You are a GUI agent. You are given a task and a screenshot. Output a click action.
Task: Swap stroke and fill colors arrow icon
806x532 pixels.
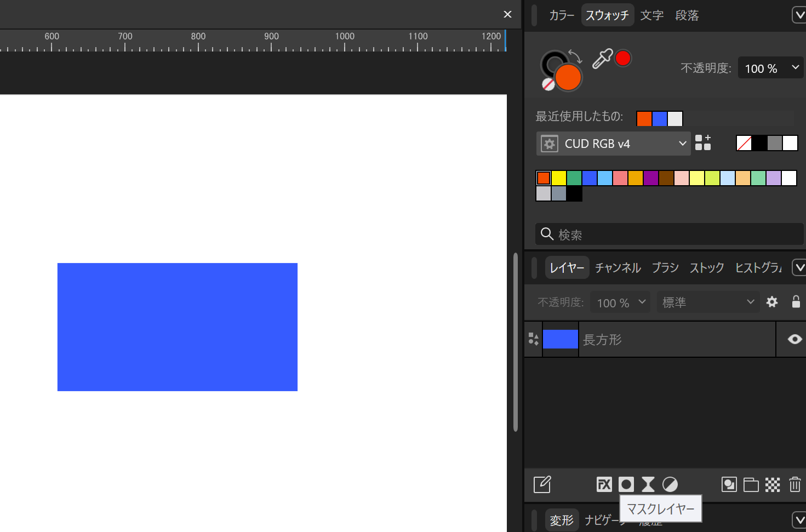click(x=574, y=55)
